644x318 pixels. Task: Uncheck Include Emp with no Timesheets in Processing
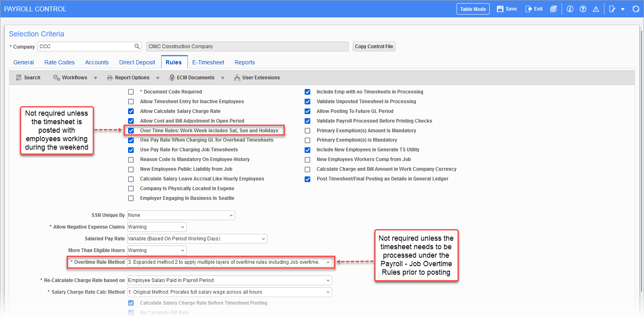point(307,92)
